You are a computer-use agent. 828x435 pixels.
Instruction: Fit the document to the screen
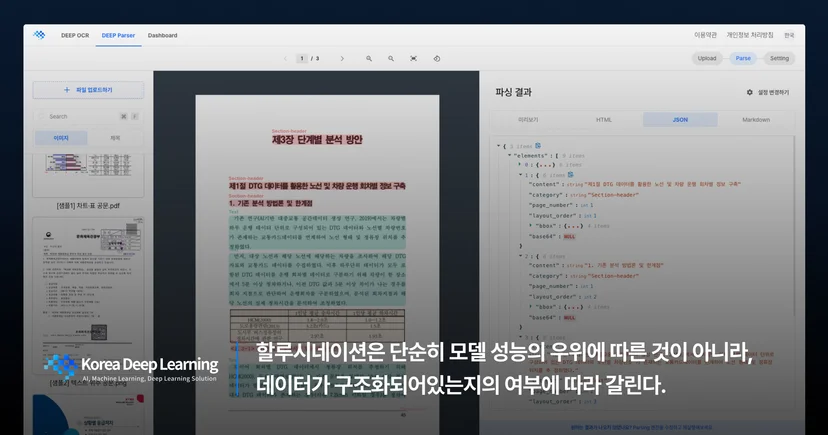pyautogui.click(x=413, y=59)
